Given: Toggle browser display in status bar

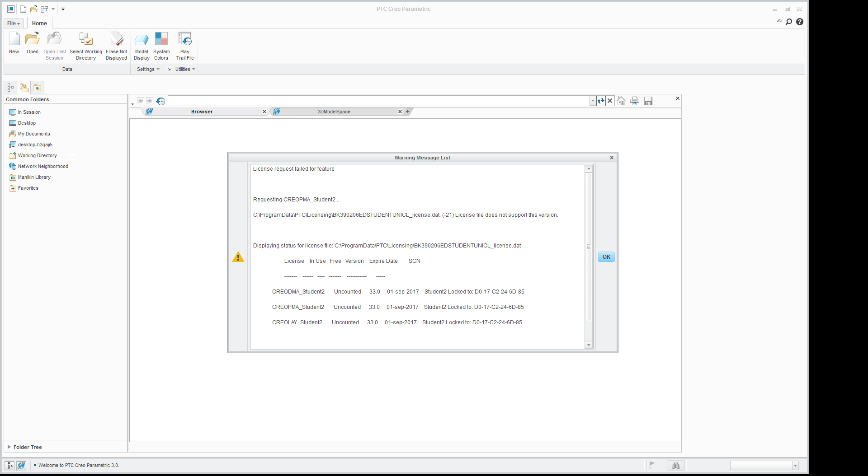Looking at the screenshot, I should click(x=21, y=465).
